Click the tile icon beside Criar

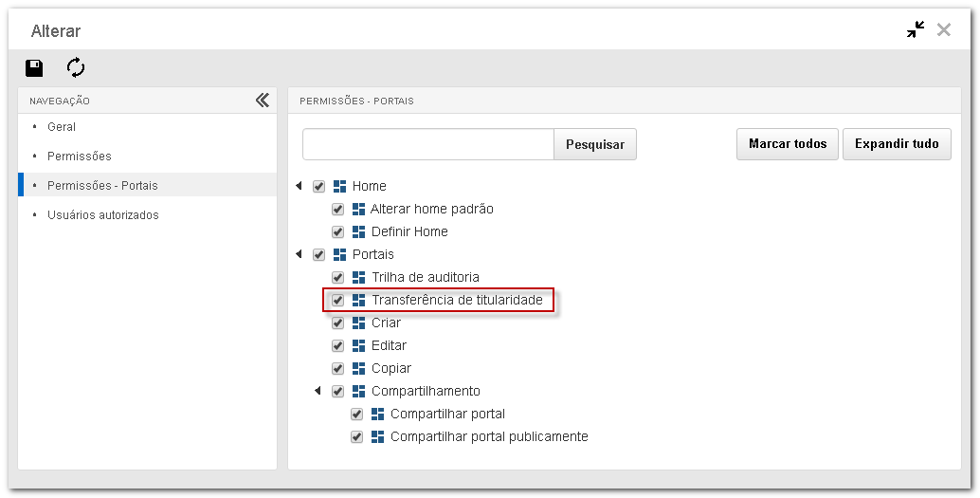click(359, 323)
